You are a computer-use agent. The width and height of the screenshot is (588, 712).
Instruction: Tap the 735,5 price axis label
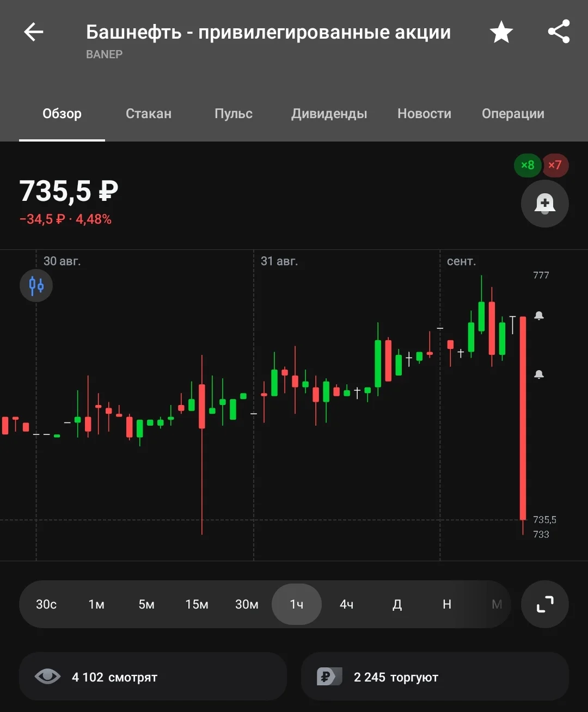coord(544,520)
